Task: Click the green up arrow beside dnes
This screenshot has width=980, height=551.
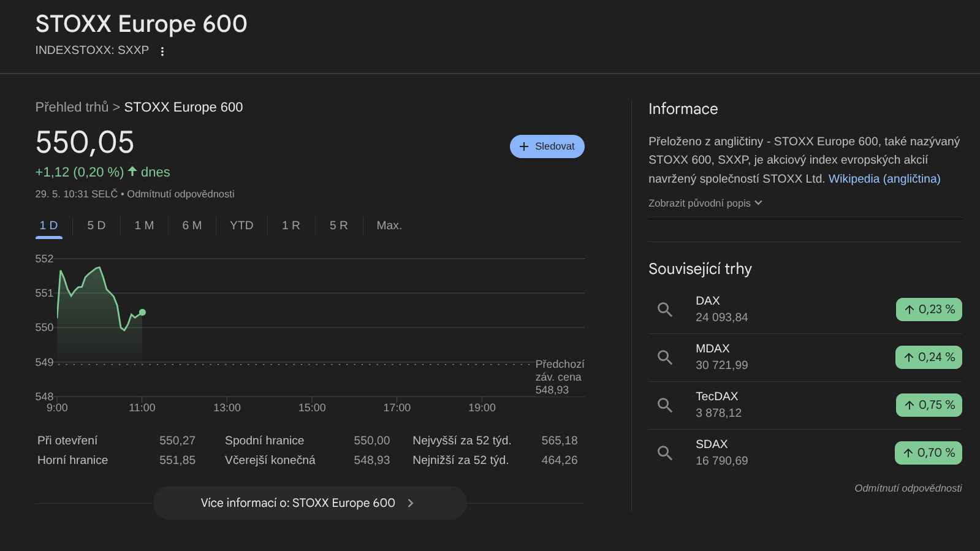Action: click(x=132, y=171)
